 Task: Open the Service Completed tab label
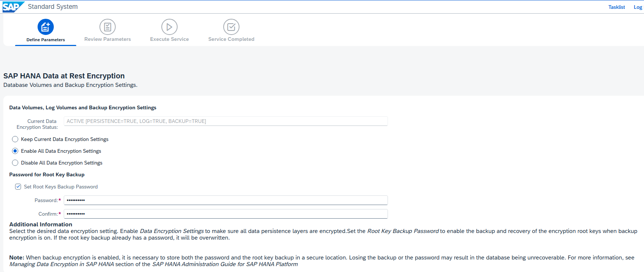tap(231, 39)
